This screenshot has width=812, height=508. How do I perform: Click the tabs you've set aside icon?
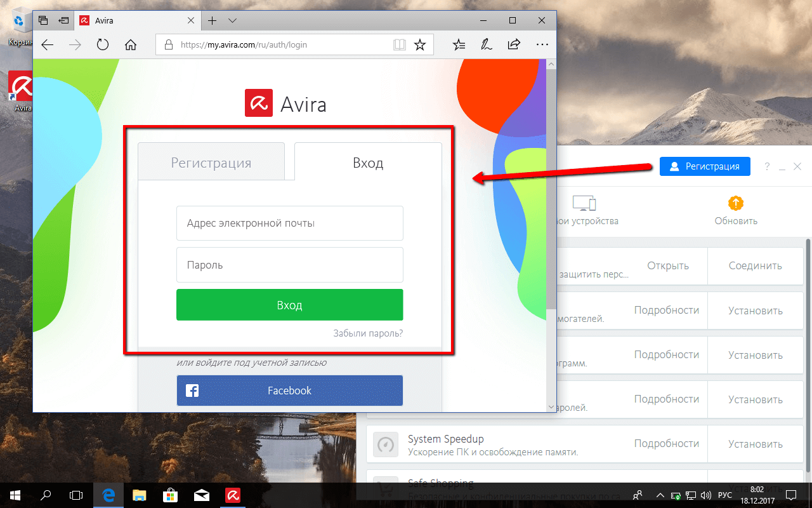43,20
